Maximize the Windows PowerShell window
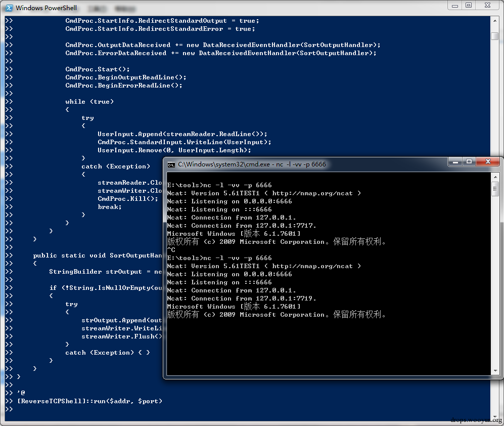The image size is (504, 426). coord(469,6)
